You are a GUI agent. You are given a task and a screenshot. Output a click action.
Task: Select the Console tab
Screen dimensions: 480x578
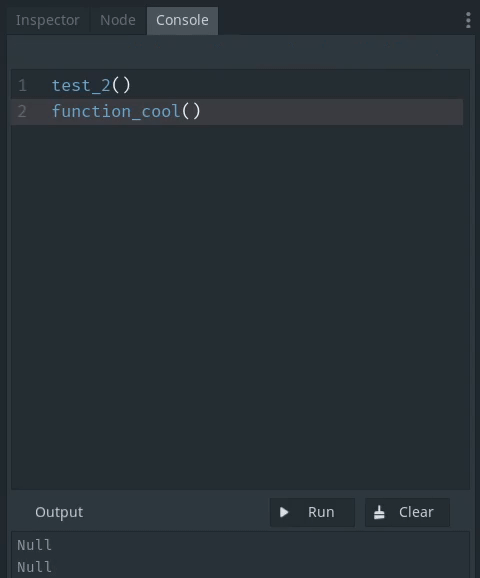(182, 20)
